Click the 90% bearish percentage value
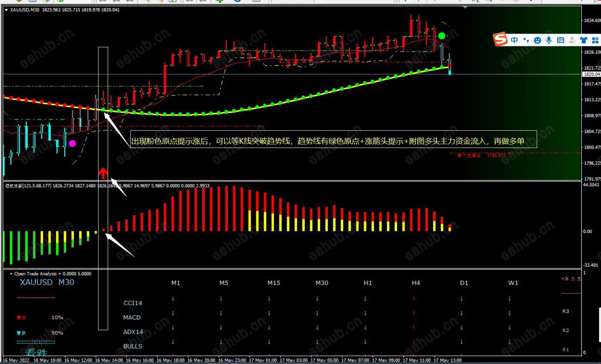Image resolution: width=601 pixels, height=364 pixels. click(x=57, y=333)
